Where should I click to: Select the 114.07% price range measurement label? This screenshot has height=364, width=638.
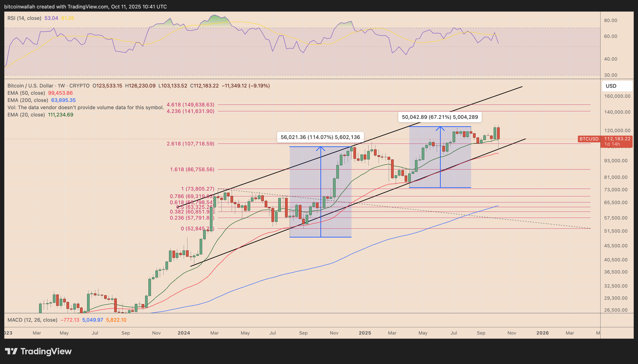point(320,137)
